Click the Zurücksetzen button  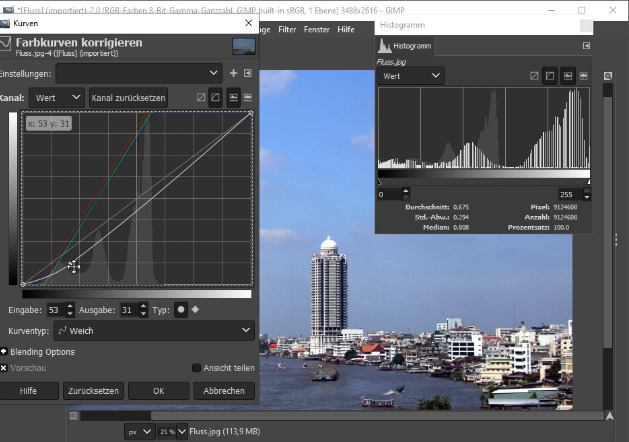pos(93,391)
